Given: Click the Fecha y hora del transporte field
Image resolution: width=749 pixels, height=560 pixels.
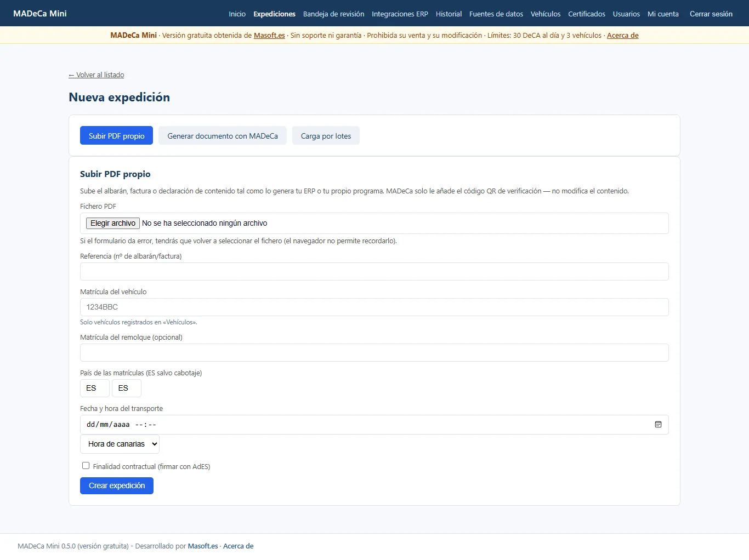Looking at the screenshot, I should point(374,425).
